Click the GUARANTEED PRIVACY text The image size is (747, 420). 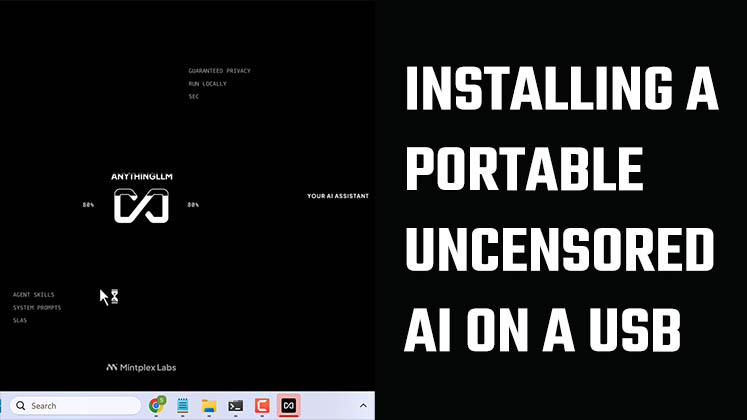(219, 71)
